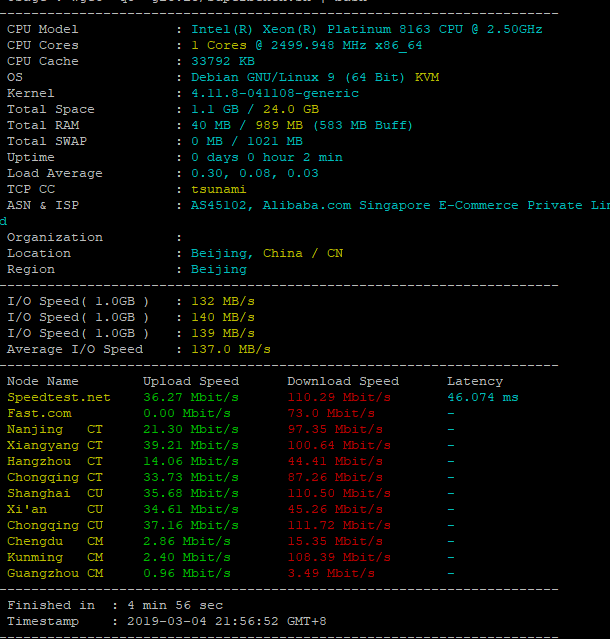The height and width of the screenshot is (639, 610).
Task: Click CPU Cache value '33792 KB'
Action: tap(223, 61)
